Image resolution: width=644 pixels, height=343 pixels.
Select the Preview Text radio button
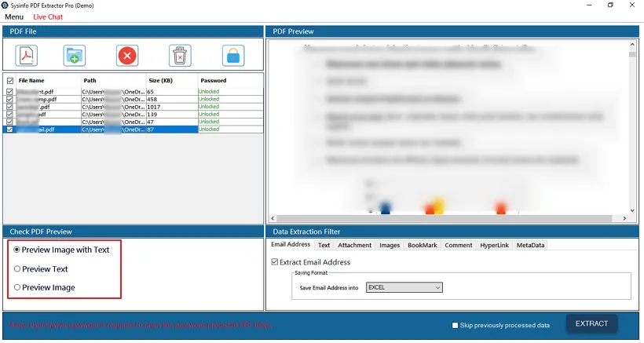pyautogui.click(x=17, y=269)
